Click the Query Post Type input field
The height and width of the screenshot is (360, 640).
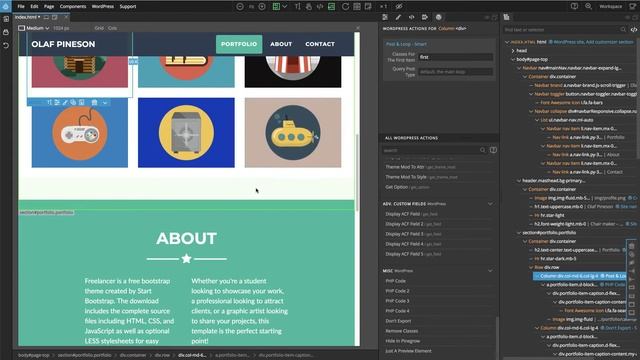pyautogui.click(x=456, y=72)
